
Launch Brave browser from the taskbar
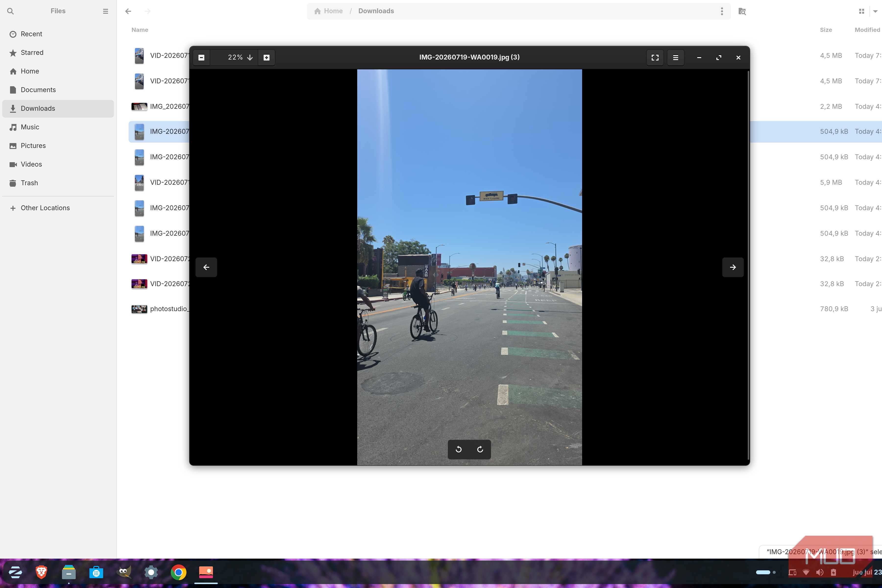pos(41,572)
